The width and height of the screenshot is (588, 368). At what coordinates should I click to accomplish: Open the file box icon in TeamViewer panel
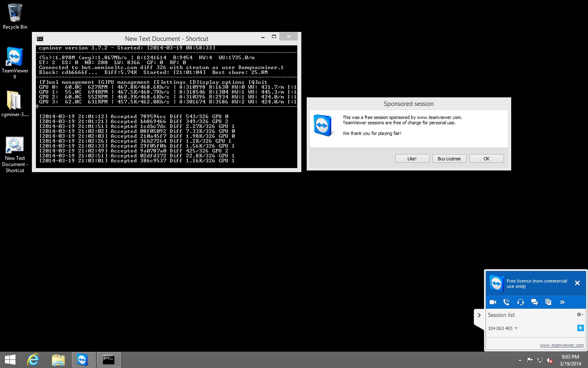pyautogui.click(x=548, y=302)
